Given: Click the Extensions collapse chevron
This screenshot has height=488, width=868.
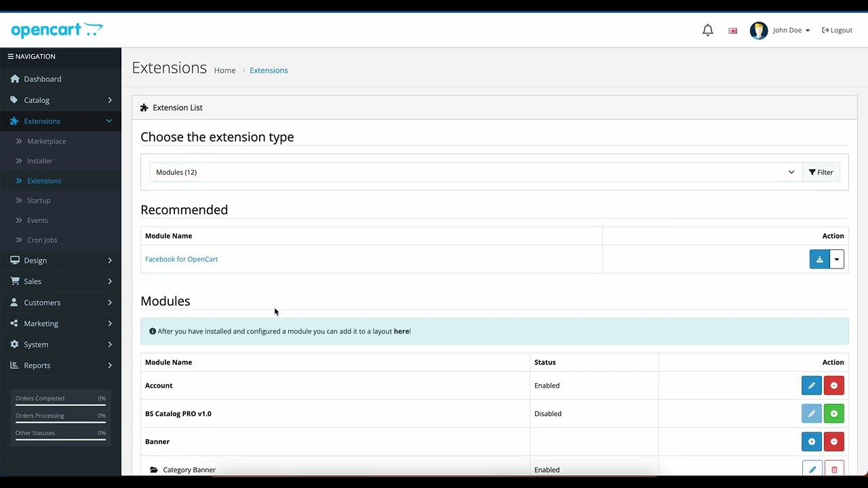Looking at the screenshot, I should click(108, 121).
